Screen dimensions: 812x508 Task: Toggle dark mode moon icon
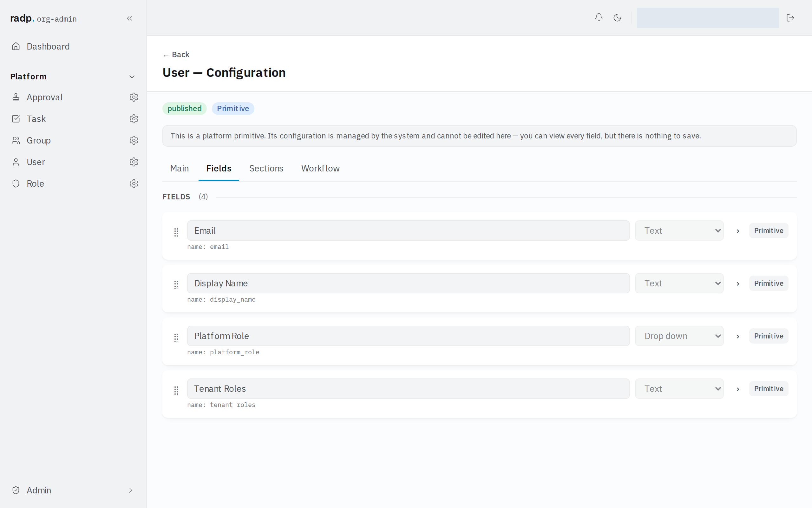coord(617,18)
